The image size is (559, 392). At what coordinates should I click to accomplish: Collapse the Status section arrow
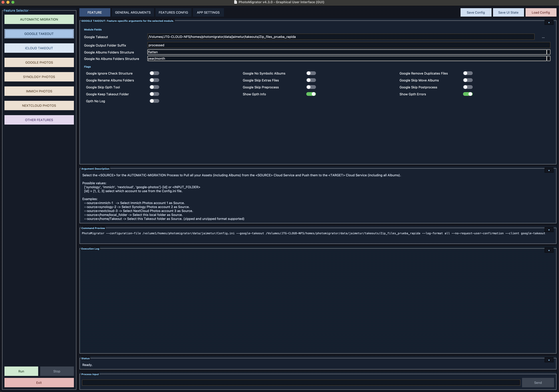pyautogui.click(x=549, y=360)
